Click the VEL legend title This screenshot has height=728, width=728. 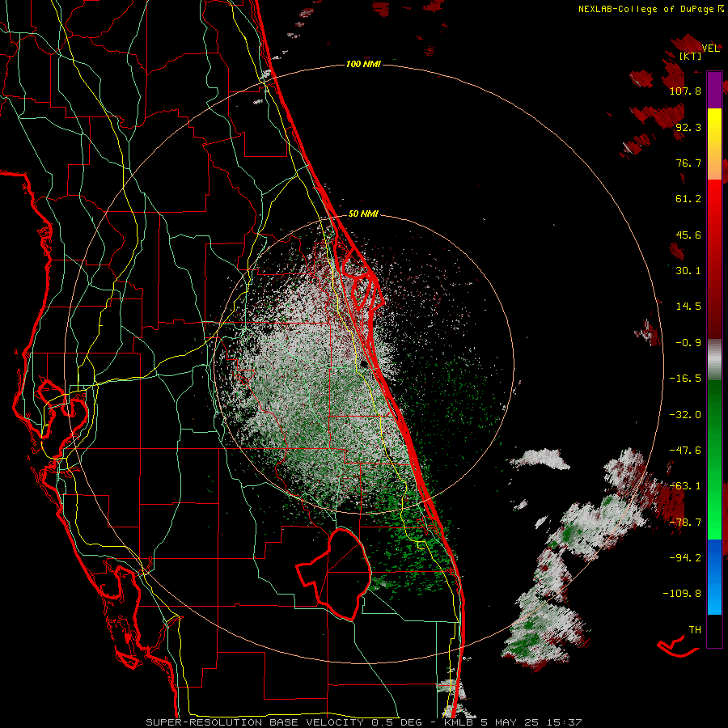pos(711,48)
